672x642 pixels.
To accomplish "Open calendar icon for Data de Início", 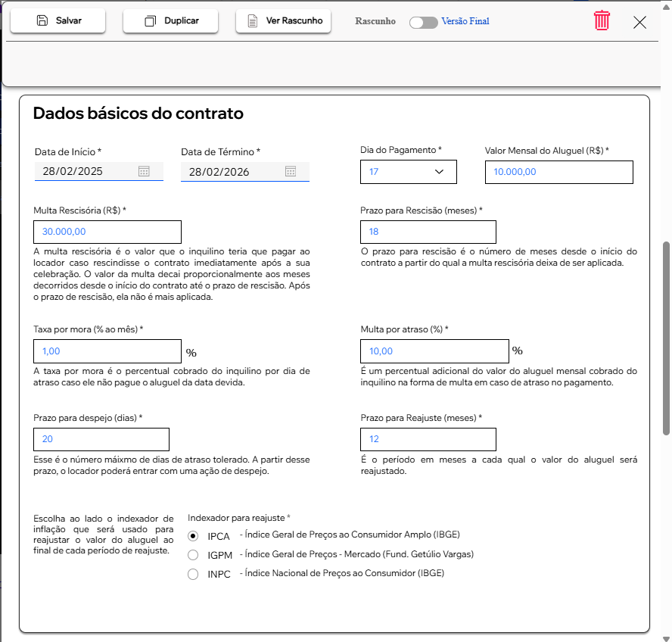I will 144,171.
